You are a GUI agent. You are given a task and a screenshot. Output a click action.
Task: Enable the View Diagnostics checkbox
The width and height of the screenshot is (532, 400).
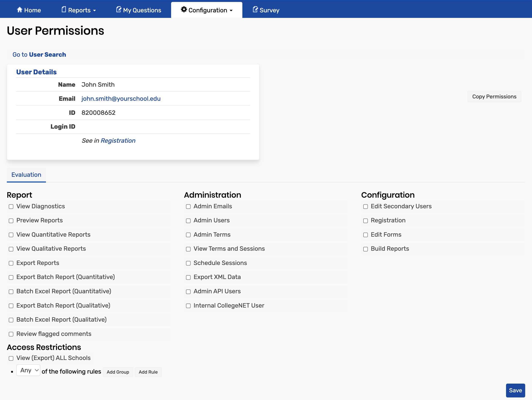point(11,207)
